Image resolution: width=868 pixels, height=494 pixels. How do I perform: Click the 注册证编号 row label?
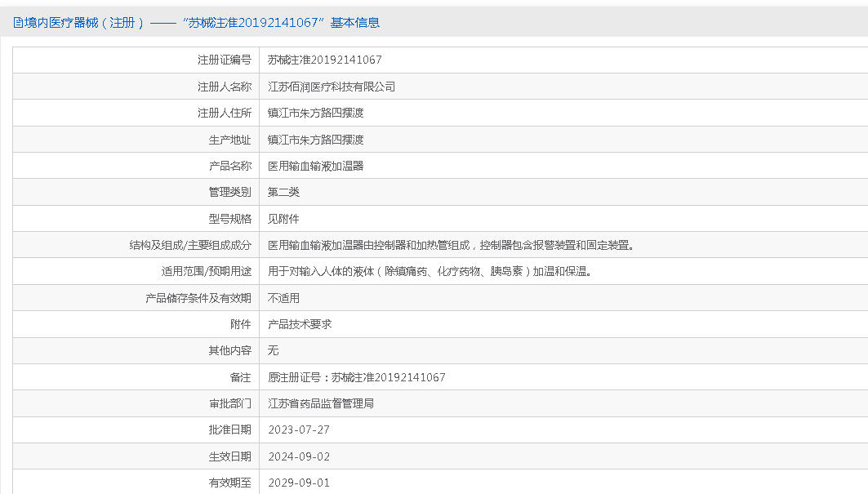[x=224, y=60]
